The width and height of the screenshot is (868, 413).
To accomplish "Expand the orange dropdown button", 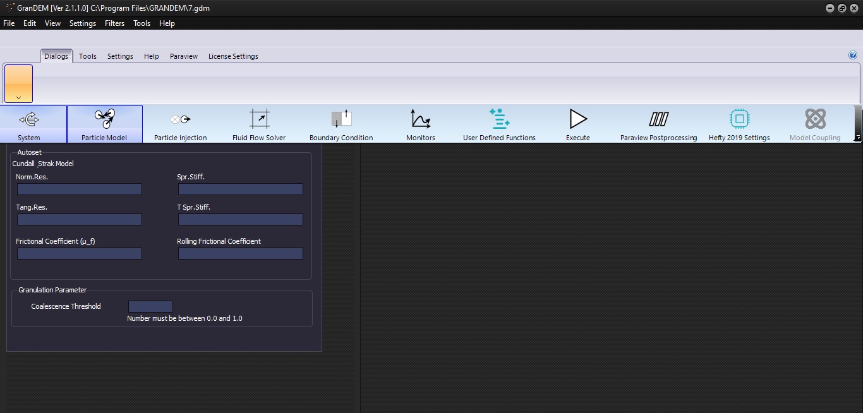I will (18, 83).
